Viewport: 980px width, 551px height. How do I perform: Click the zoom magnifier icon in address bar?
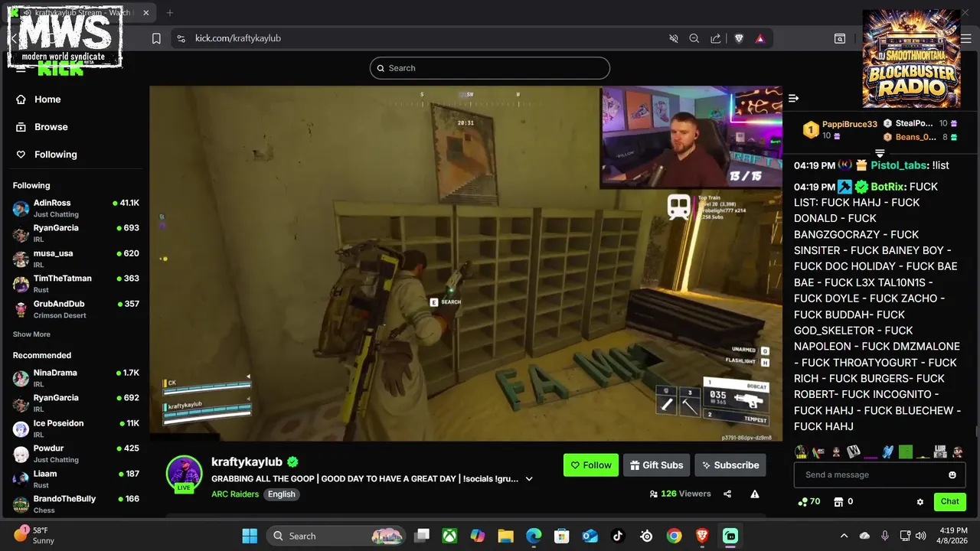[694, 38]
